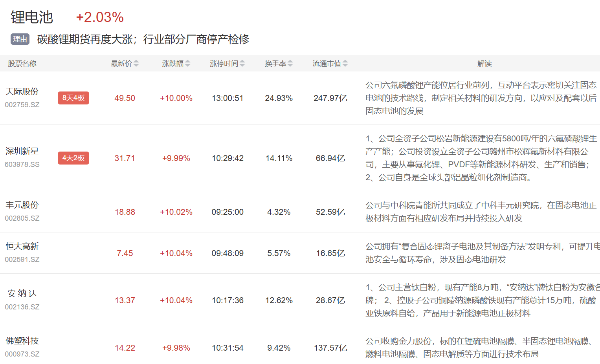Open the 深圳新星 stock page
Screen dimensions: 600x364
tap(22, 151)
